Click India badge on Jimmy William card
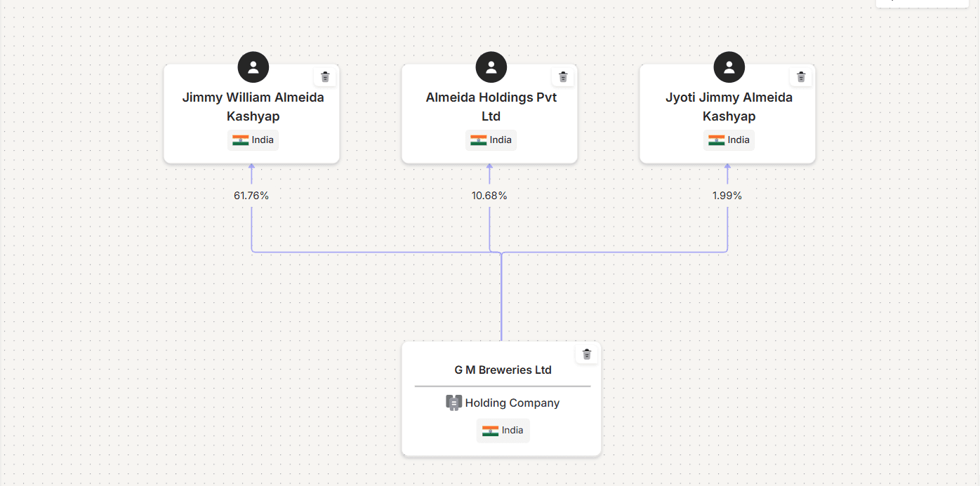The image size is (980, 486). point(253,140)
